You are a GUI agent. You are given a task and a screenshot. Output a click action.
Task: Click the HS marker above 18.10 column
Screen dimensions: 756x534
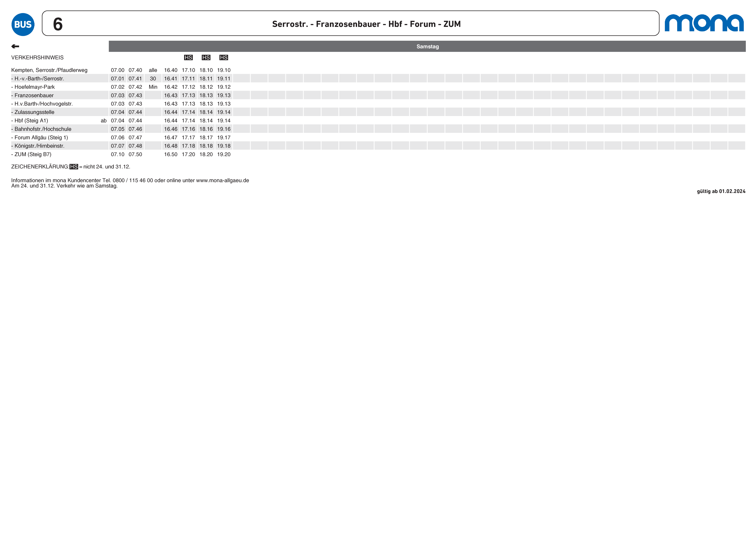[x=206, y=58]
